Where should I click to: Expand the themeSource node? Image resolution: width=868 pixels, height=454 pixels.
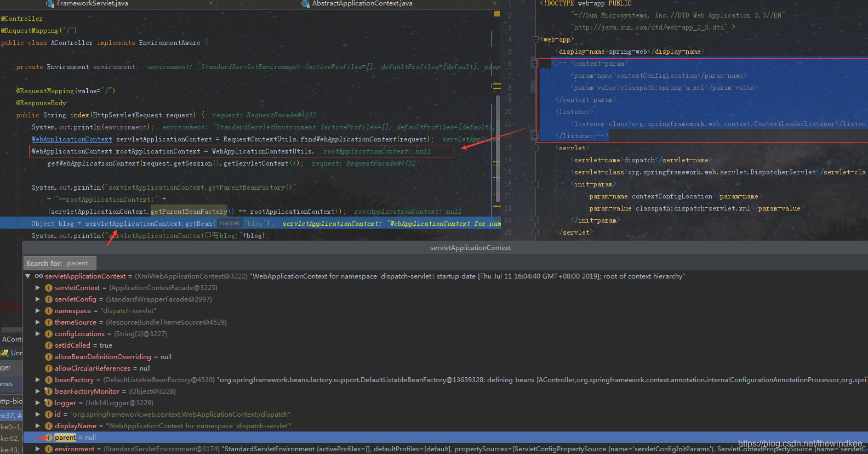tap(38, 322)
